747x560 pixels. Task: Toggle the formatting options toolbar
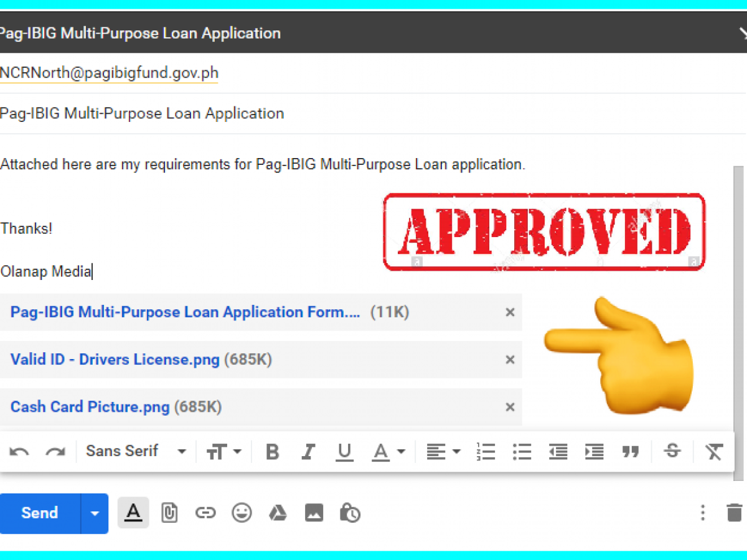click(x=133, y=513)
